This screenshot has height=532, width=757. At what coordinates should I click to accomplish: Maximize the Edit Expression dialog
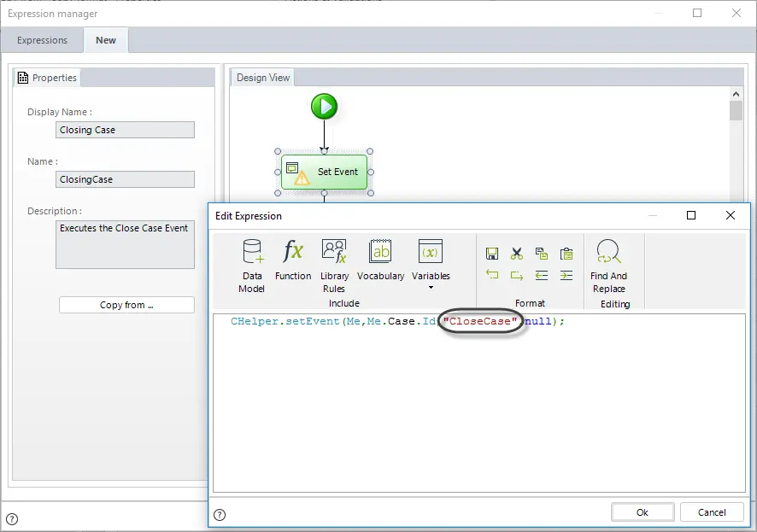[x=691, y=215]
